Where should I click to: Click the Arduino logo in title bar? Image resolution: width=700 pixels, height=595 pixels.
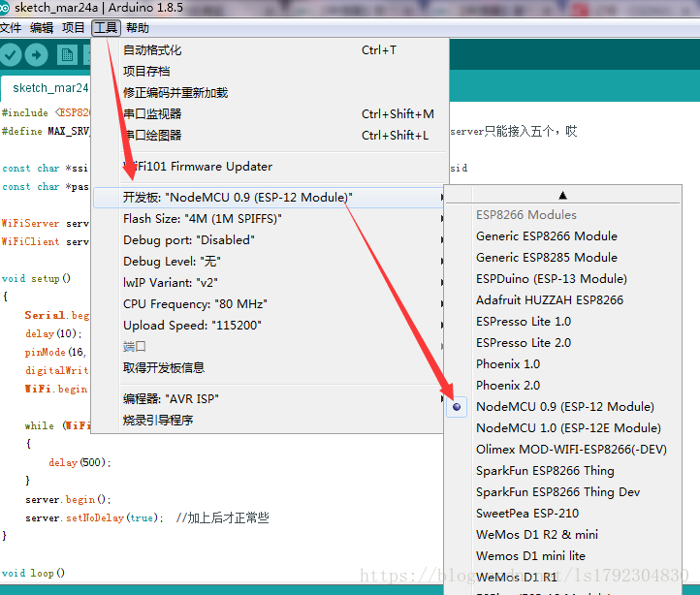click(4, 8)
